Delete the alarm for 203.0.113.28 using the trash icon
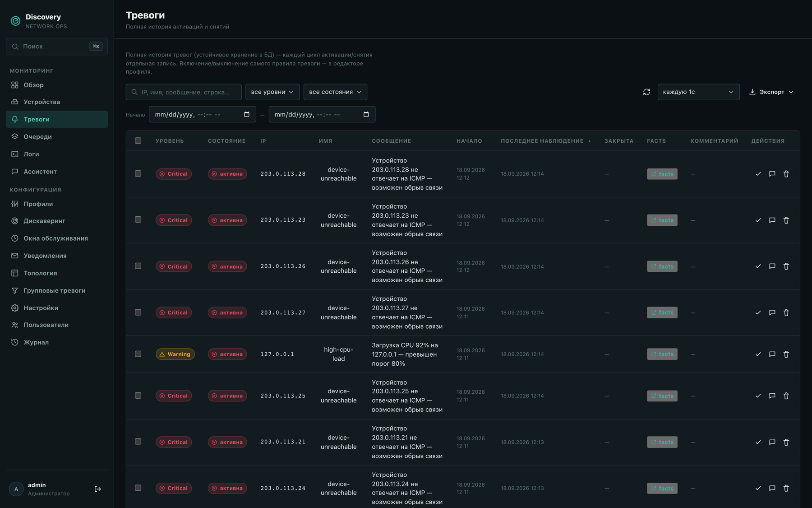Viewport: 812px width, 508px height. coord(786,174)
